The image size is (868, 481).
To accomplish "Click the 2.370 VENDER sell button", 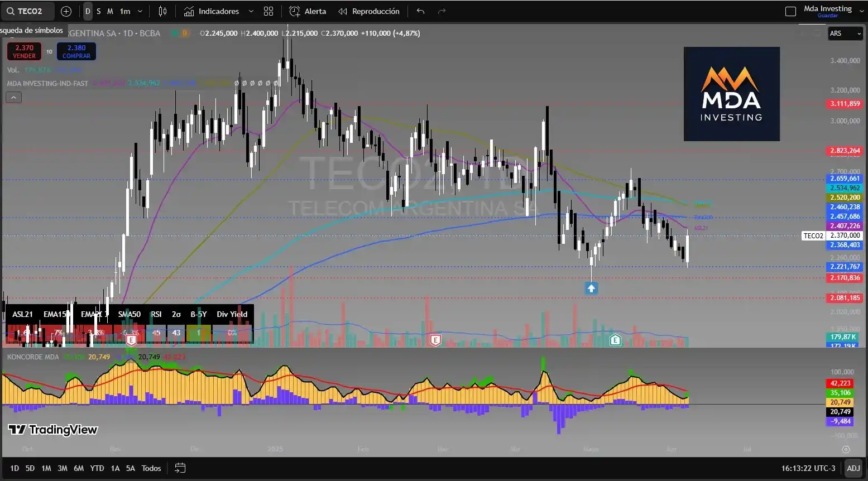I will [24, 51].
